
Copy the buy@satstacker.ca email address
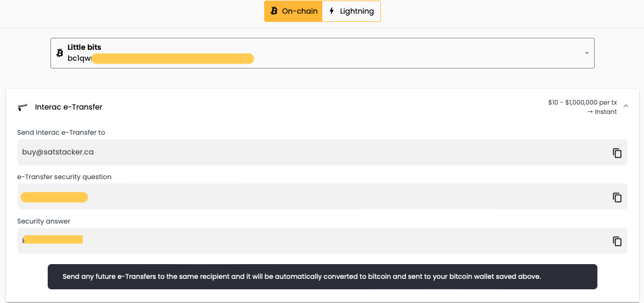coord(617,153)
